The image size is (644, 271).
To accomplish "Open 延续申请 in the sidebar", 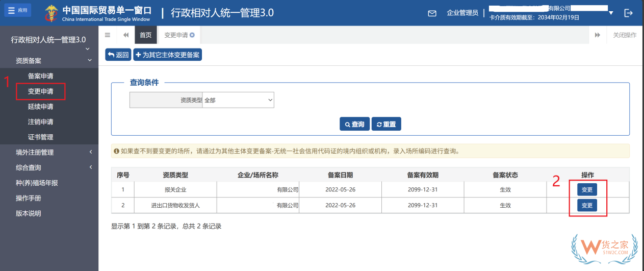I will (41, 107).
